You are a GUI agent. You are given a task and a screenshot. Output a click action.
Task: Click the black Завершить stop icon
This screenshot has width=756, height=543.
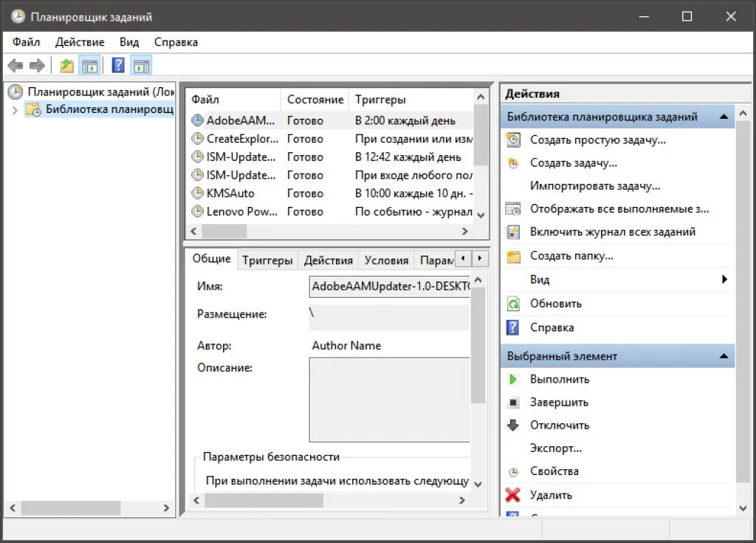514,402
